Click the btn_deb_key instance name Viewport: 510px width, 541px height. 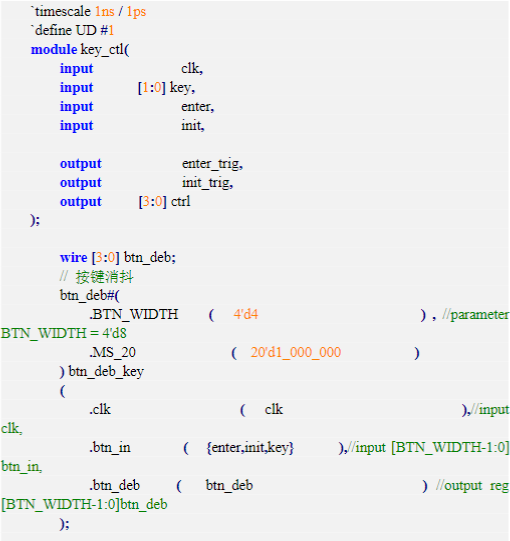click(106, 372)
